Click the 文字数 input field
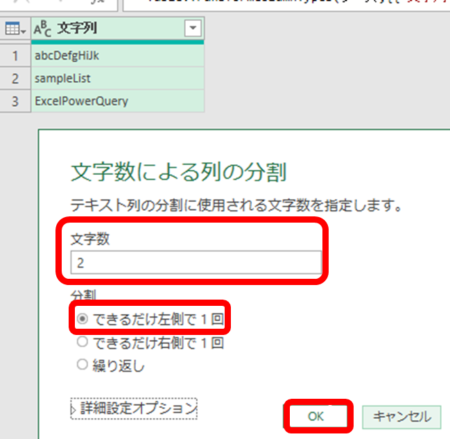 tap(196, 263)
